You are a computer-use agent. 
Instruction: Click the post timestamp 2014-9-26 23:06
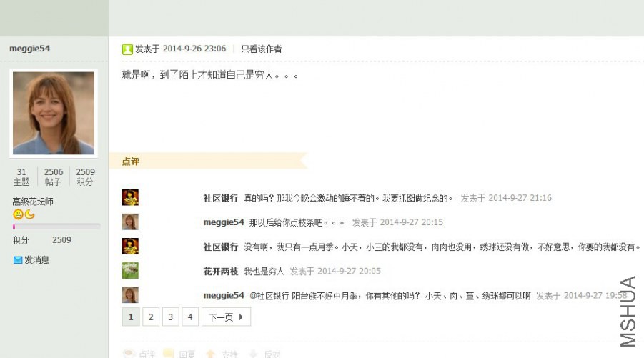(x=194, y=49)
